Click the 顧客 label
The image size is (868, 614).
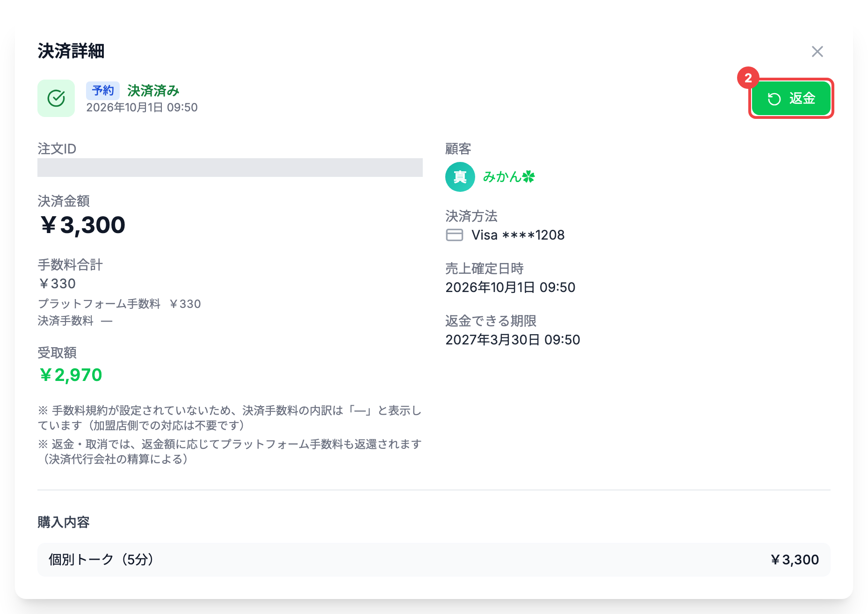pos(458,149)
